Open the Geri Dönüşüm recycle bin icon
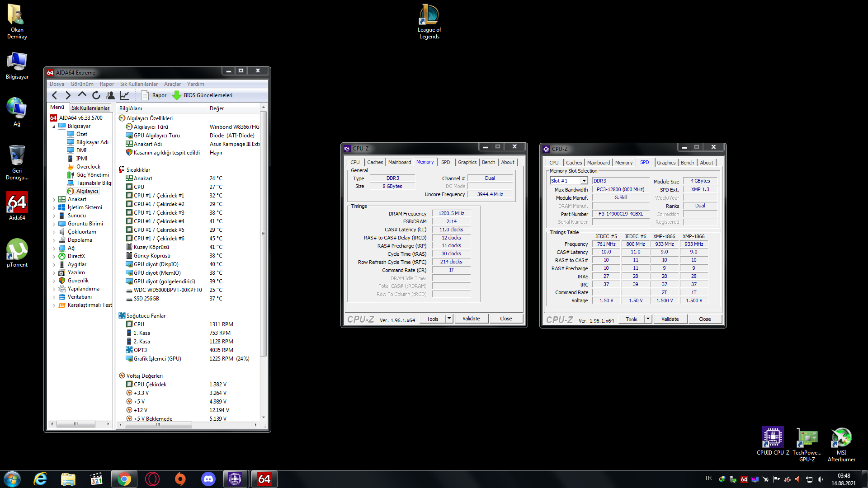 17,163
